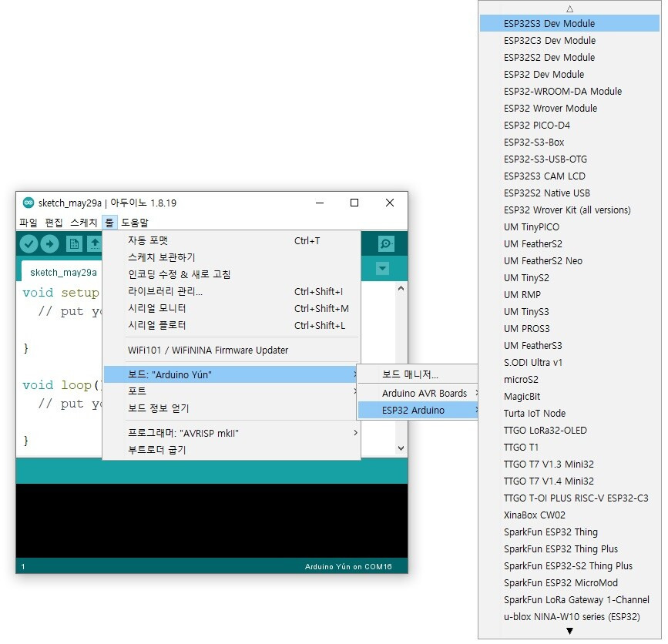Select ESP32S3 Dev Module board
This screenshot has width=668, height=644.
[x=569, y=23]
